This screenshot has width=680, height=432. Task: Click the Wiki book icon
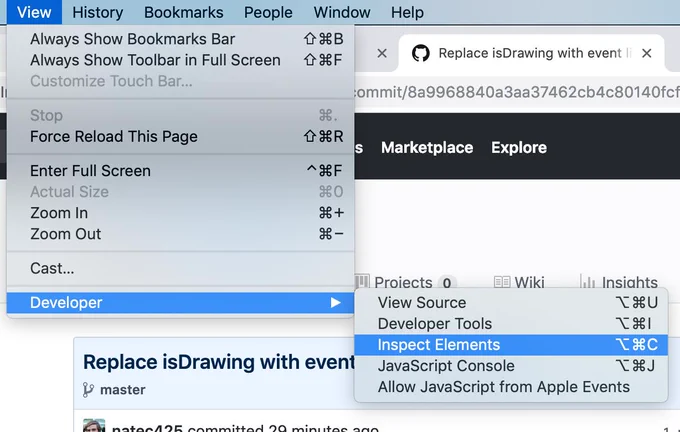[502, 282]
